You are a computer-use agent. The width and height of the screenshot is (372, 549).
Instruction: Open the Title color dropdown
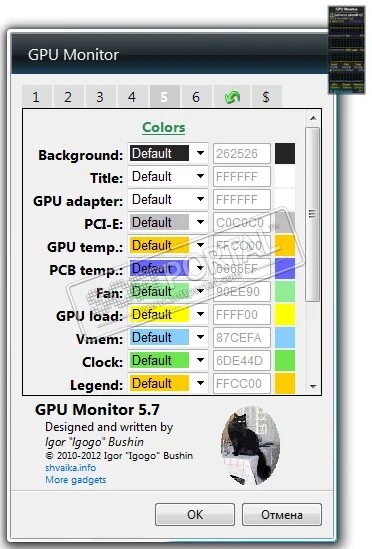pos(168,176)
